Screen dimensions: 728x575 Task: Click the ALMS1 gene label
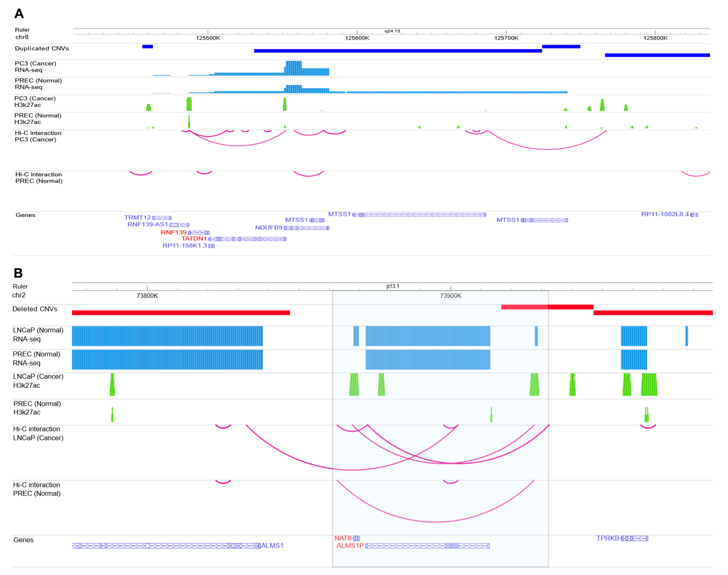point(272,546)
